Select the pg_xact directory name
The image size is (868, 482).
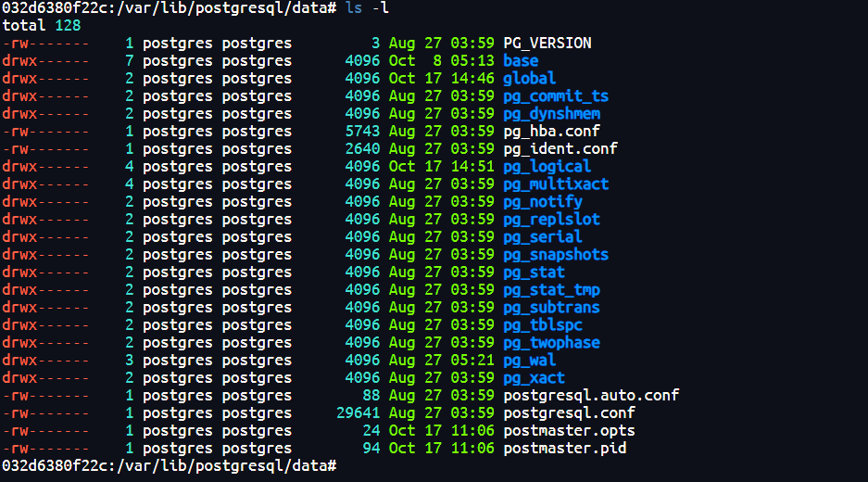(534, 378)
